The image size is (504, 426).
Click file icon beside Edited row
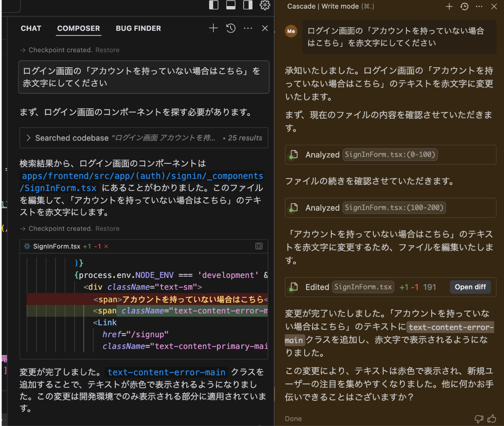293,287
